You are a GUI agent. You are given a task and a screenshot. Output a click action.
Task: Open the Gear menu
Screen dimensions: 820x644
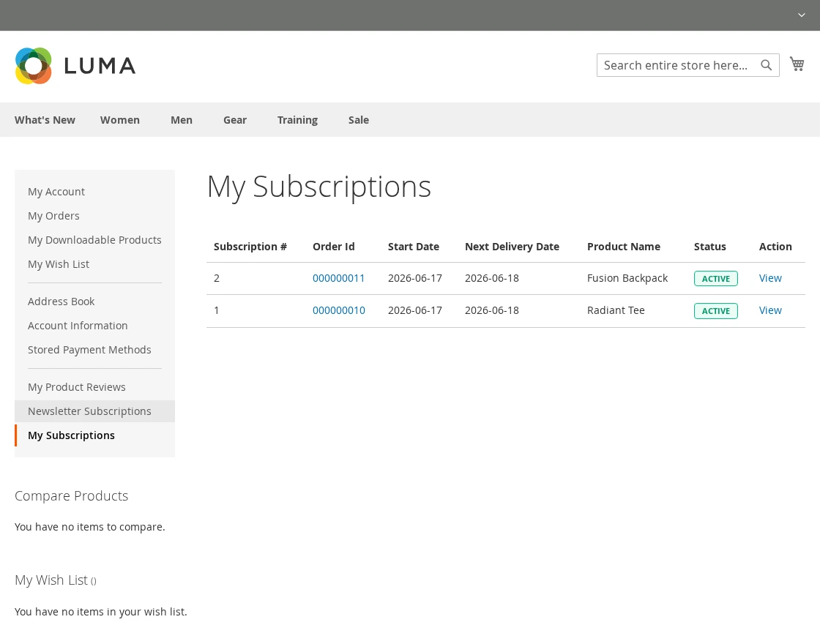(x=235, y=120)
